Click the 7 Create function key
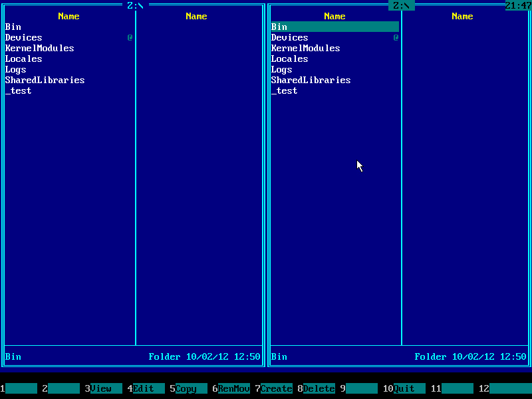This screenshot has height=399, width=532. (274, 388)
